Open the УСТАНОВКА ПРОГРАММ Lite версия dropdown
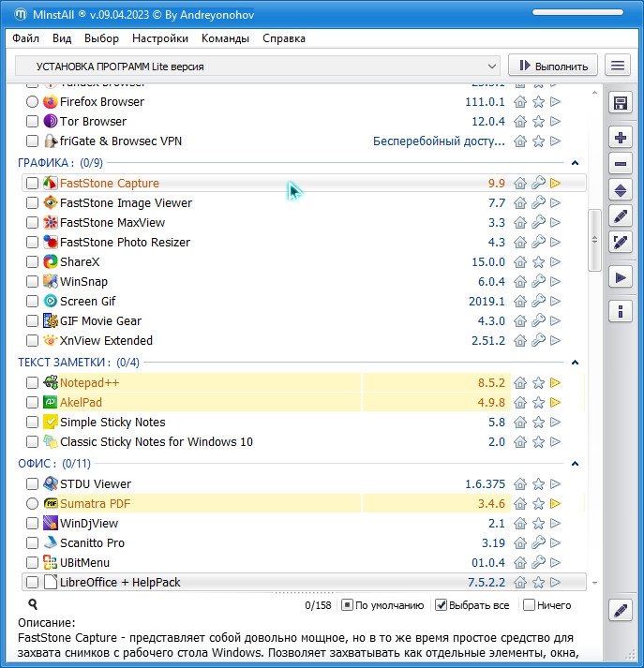This screenshot has width=644, height=668. tap(258, 67)
